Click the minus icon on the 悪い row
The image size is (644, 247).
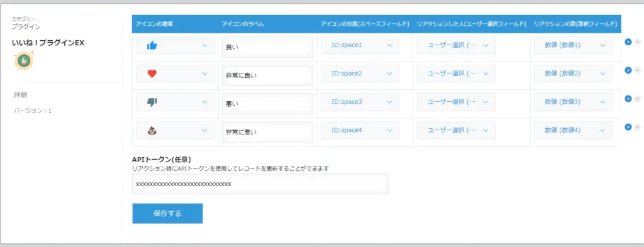pos(638,99)
